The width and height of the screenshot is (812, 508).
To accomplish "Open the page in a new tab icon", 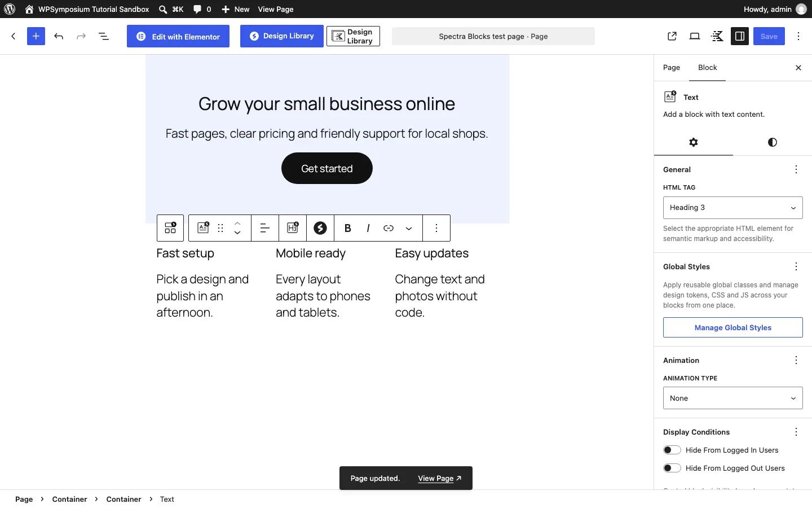I will point(672,36).
